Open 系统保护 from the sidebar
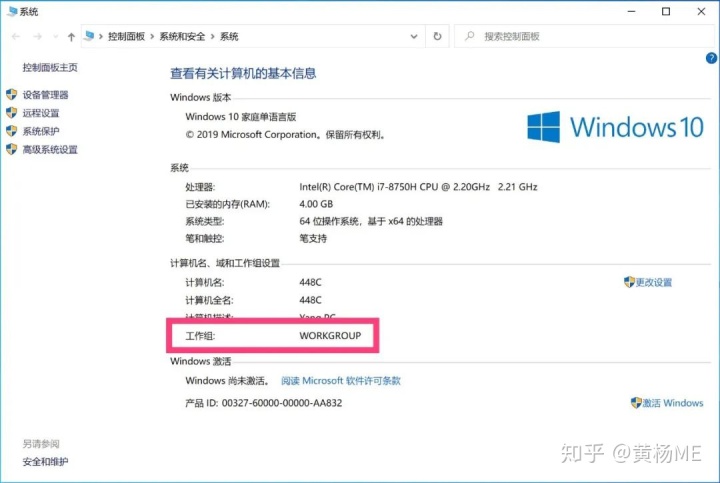 pyautogui.click(x=41, y=131)
